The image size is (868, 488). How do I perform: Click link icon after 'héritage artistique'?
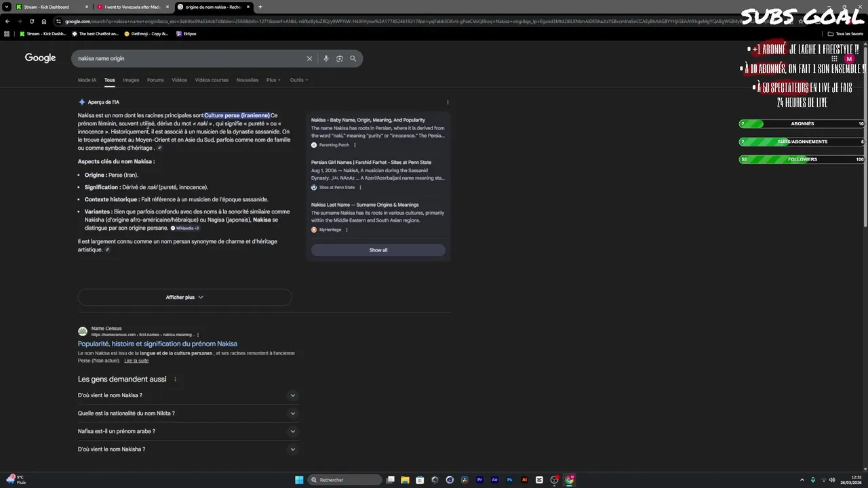tap(107, 249)
